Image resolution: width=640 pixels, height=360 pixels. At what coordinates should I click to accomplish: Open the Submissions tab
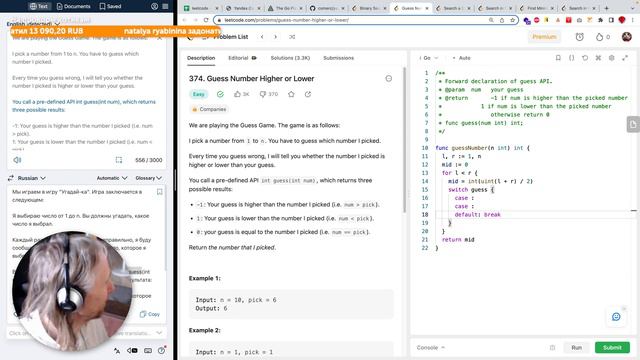point(338,58)
